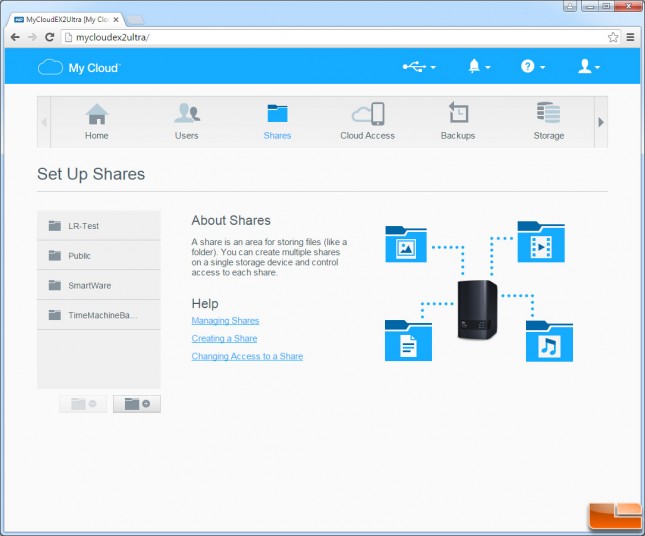The image size is (645, 536).
Task: Open the Managing Shares help link
Action: pyautogui.click(x=225, y=320)
